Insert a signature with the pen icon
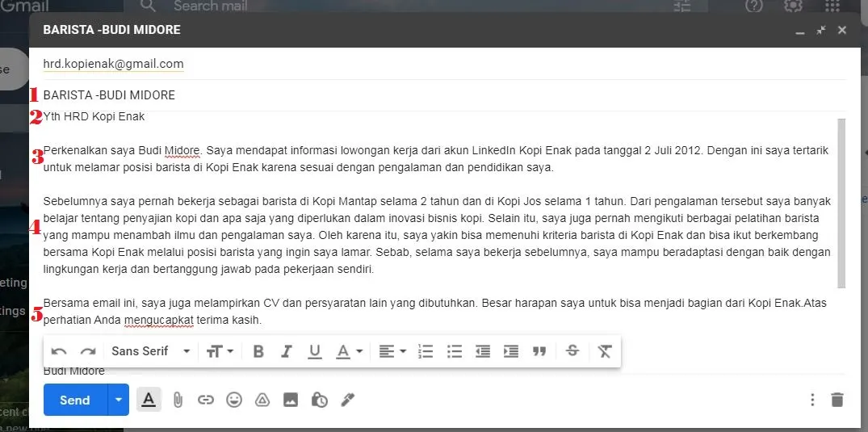Image resolution: width=868 pixels, height=432 pixels. coord(348,400)
